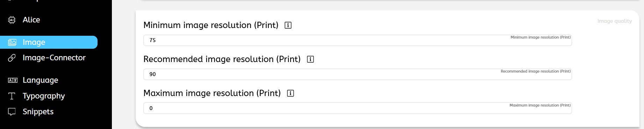Select the highlighted Image menu entry
This screenshot has height=129, width=644.
49,42
